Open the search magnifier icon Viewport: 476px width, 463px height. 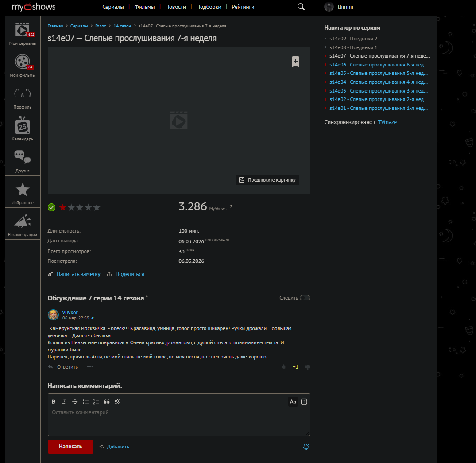coord(301,7)
